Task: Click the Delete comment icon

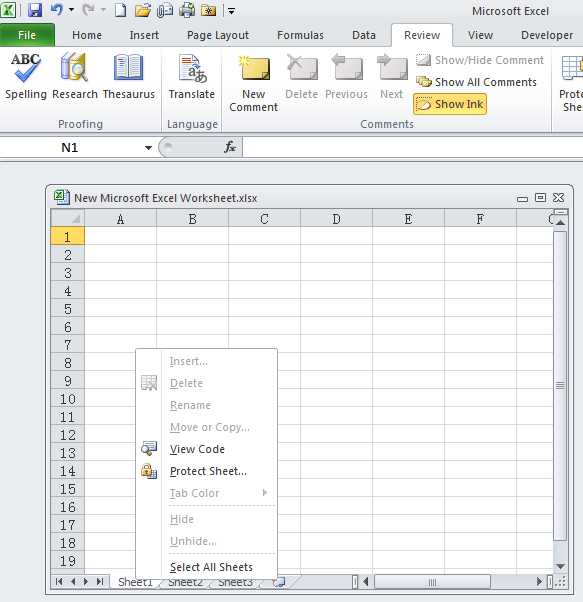Action: click(301, 68)
